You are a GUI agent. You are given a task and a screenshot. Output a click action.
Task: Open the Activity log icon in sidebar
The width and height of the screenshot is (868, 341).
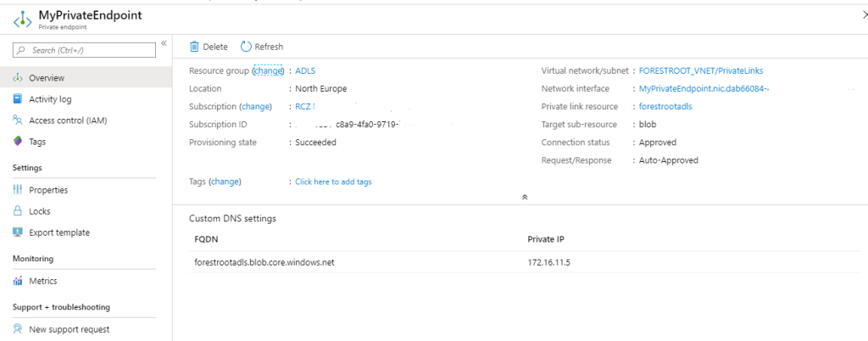(x=18, y=99)
